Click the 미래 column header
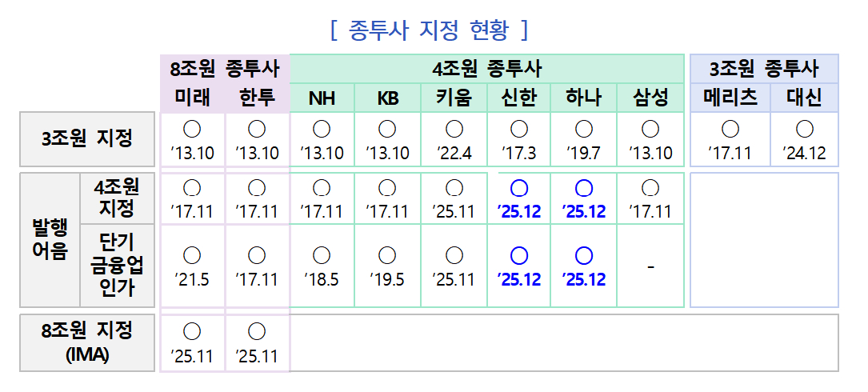The width and height of the screenshot is (868, 392). (x=192, y=98)
